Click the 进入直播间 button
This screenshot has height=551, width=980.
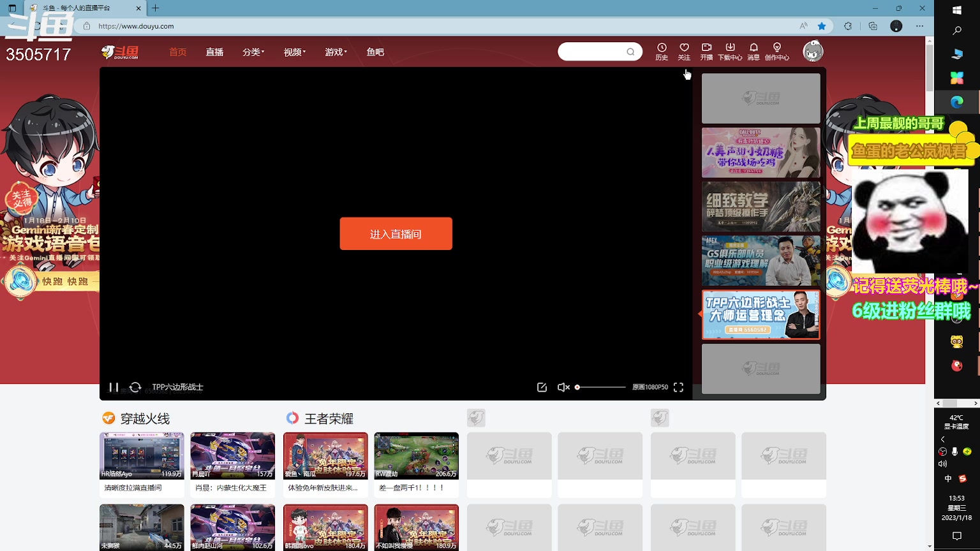pos(396,233)
